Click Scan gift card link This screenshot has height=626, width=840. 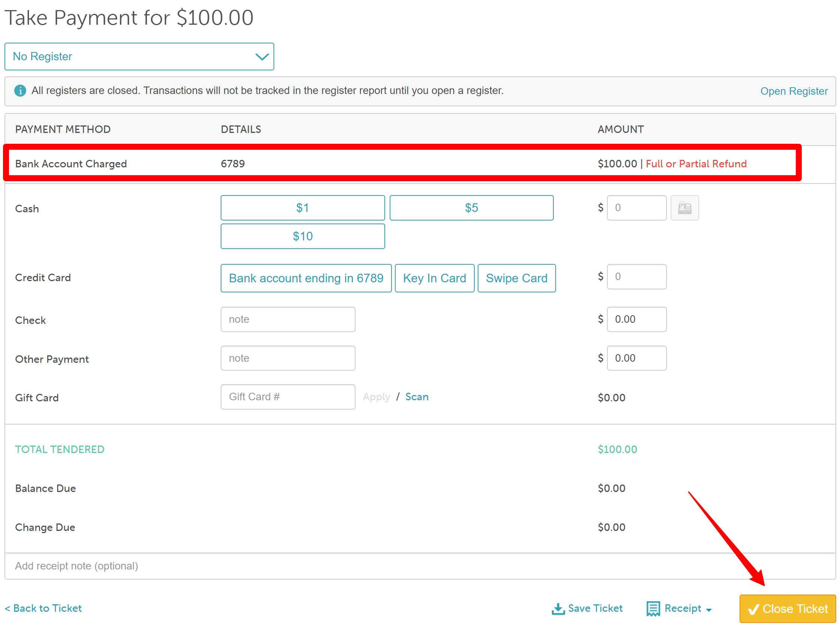417,397
